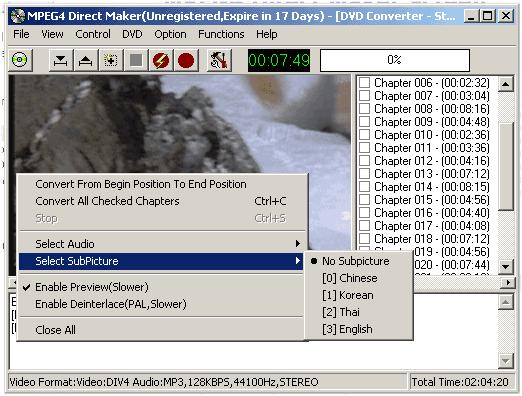522x396 pixels.
Task: Click the set begin position icon
Action: [x=60, y=61]
